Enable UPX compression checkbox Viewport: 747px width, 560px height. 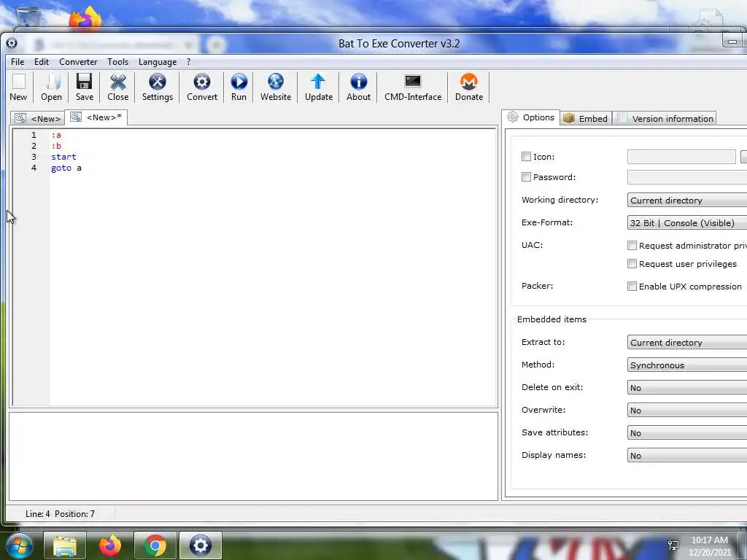point(632,286)
